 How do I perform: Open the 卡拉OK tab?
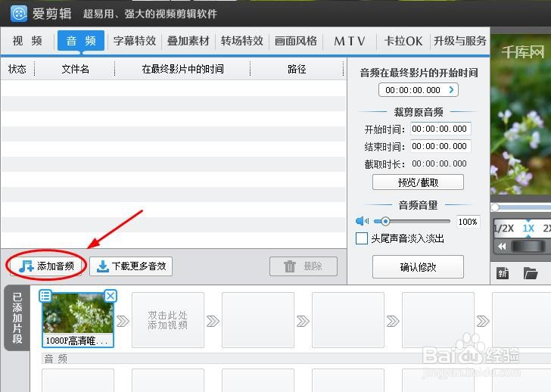coord(403,41)
